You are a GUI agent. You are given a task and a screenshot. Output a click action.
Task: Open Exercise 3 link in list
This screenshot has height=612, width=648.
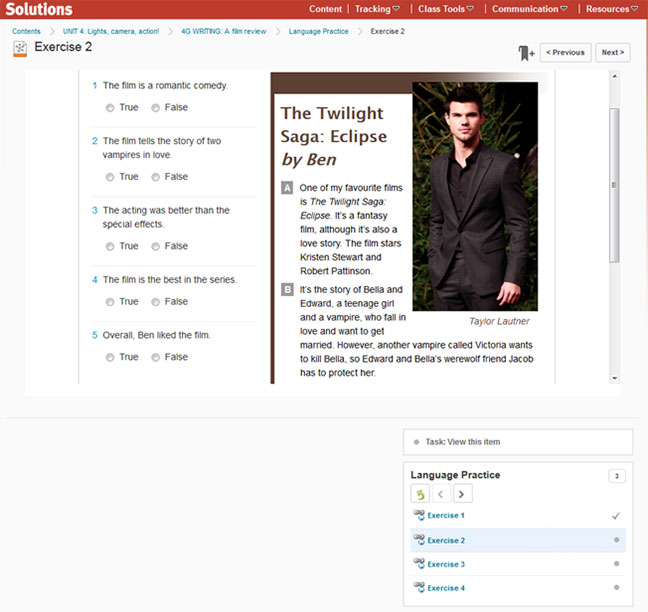pos(446,564)
